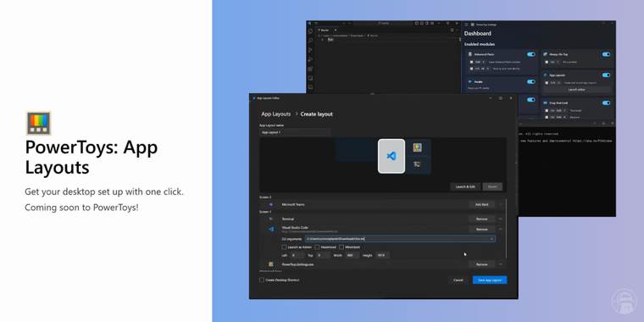Open VS Code Explorer in activity bar
Image resolution: width=644 pixels, height=322 pixels.
pos(310,31)
